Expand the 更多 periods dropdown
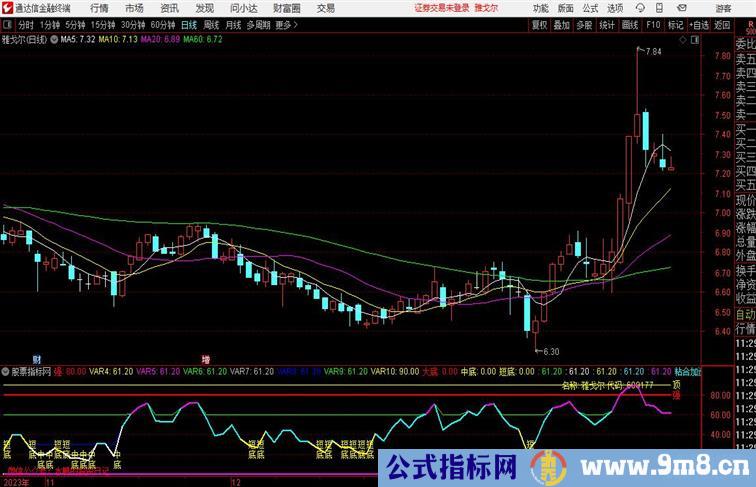 tap(287, 24)
